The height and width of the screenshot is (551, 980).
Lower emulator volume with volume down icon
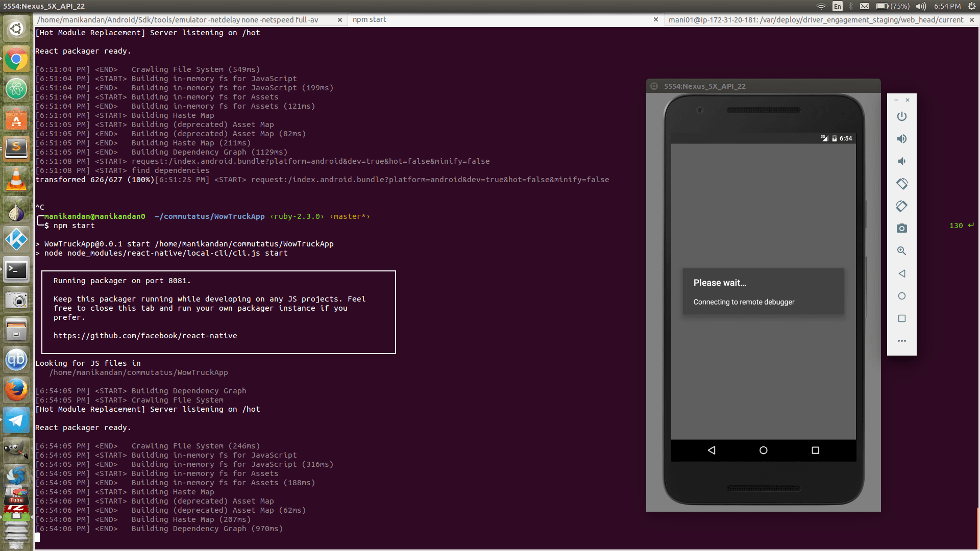pyautogui.click(x=902, y=161)
